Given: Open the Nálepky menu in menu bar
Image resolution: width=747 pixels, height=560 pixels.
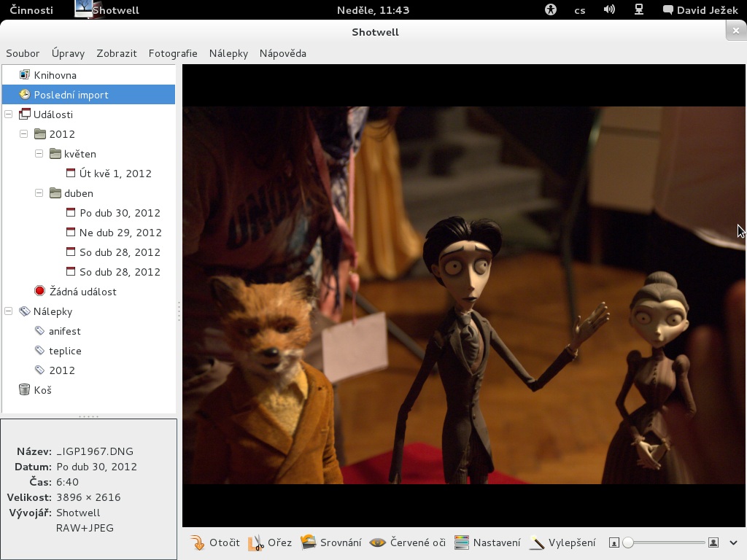Looking at the screenshot, I should coord(228,53).
